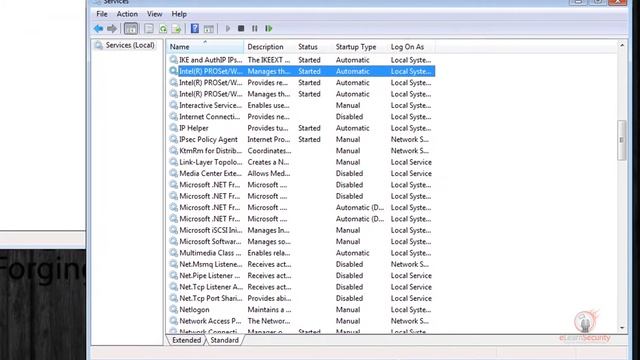Screen dimensions: 640x360
Task: Select the IKE and AuthIP IPs... service
Action: (x=301, y=60)
